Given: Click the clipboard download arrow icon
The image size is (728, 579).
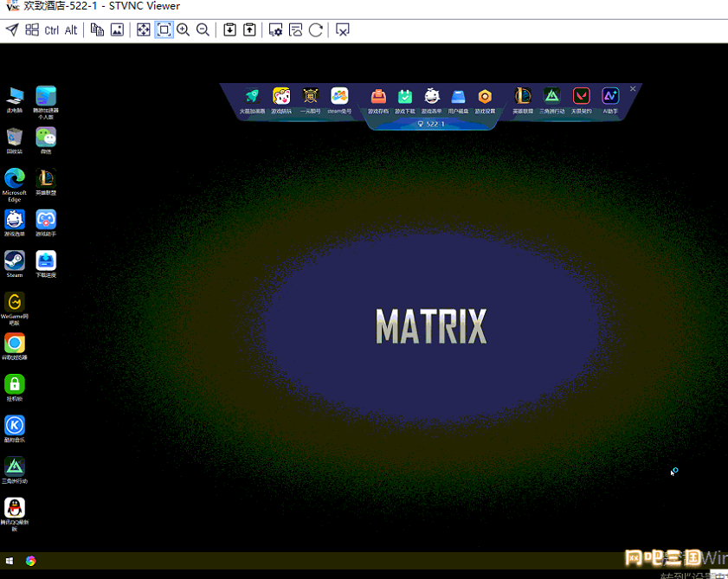Looking at the screenshot, I should [229, 30].
